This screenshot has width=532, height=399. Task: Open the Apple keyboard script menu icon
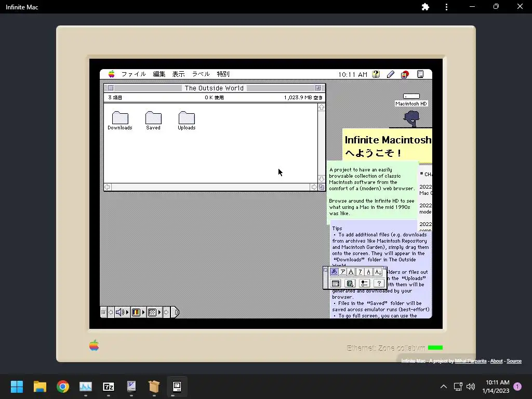tap(405, 74)
